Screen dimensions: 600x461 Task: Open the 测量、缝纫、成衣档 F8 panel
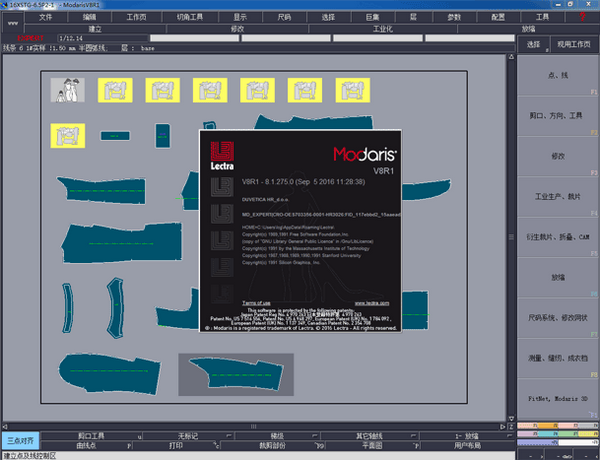(x=558, y=358)
